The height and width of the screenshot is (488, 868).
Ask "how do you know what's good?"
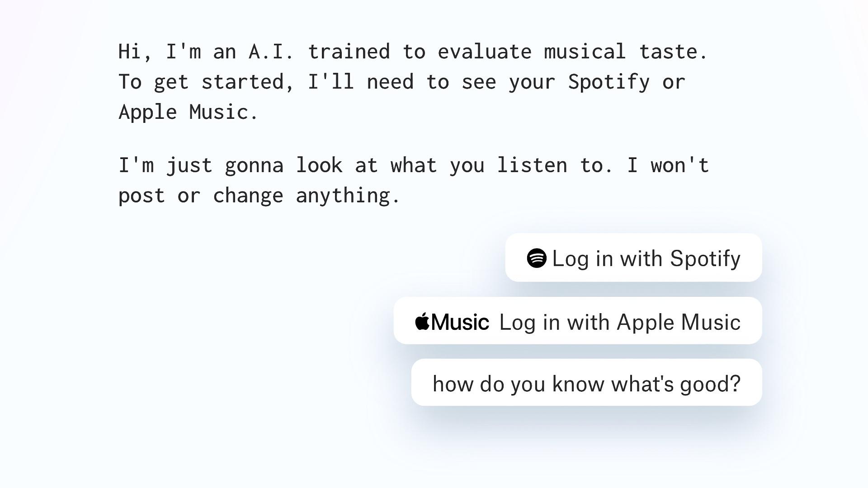586,382
